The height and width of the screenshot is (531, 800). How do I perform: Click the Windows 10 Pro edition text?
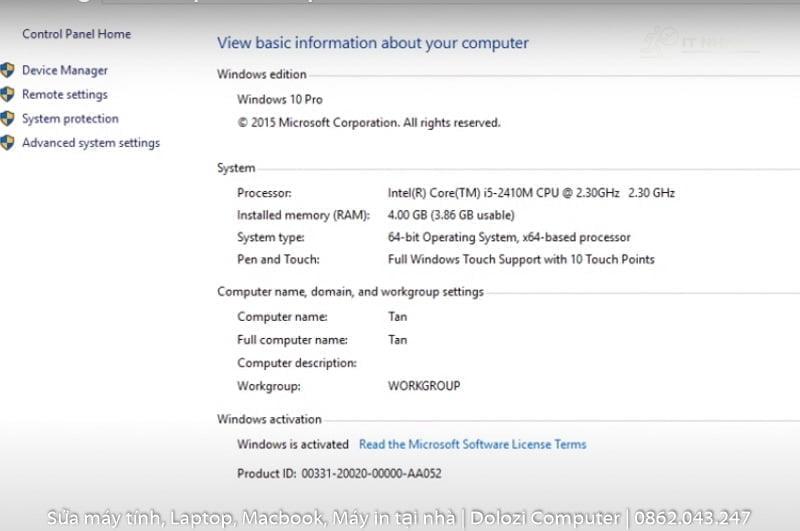tap(280, 100)
